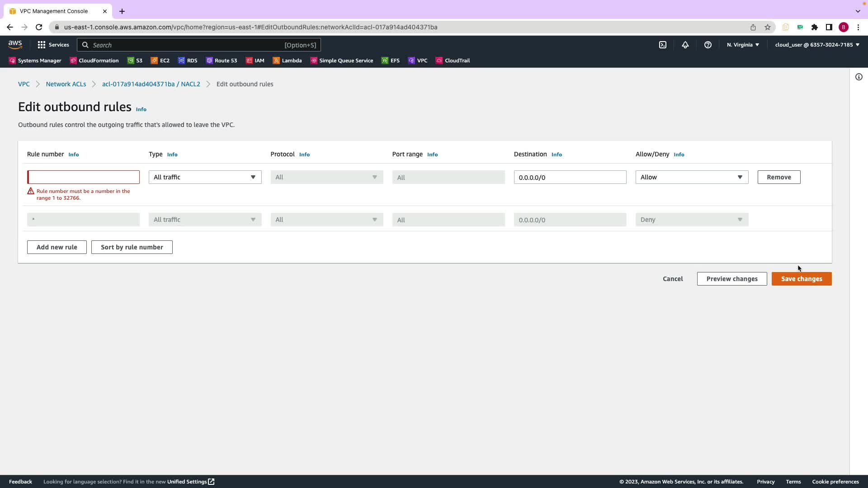Viewport: 868px width, 488px height.
Task: Click the AWS logo home icon
Action: coord(15,44)
